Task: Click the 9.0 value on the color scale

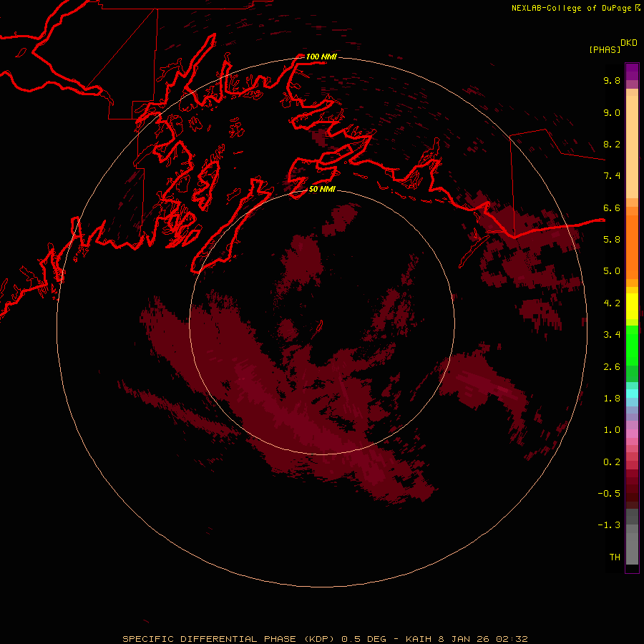Action: click(612, 112)
